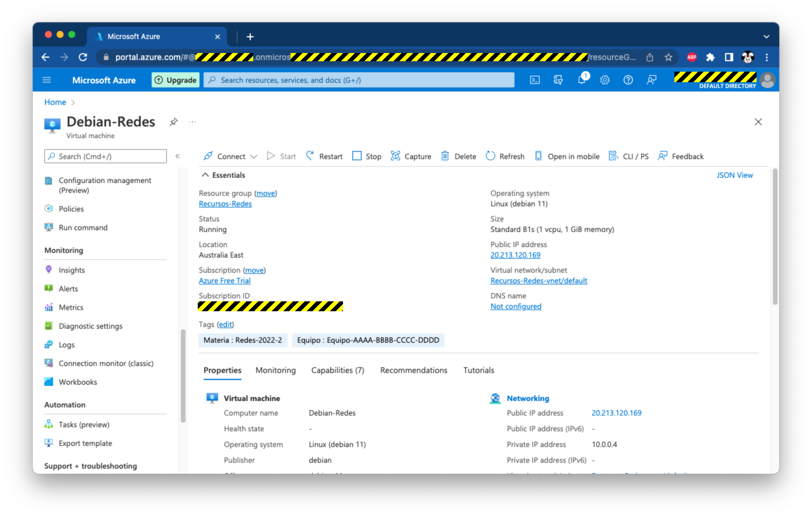Open the portal hamburger menu
The width and height of the screenshot is (812, 517).
pos(47,80)
